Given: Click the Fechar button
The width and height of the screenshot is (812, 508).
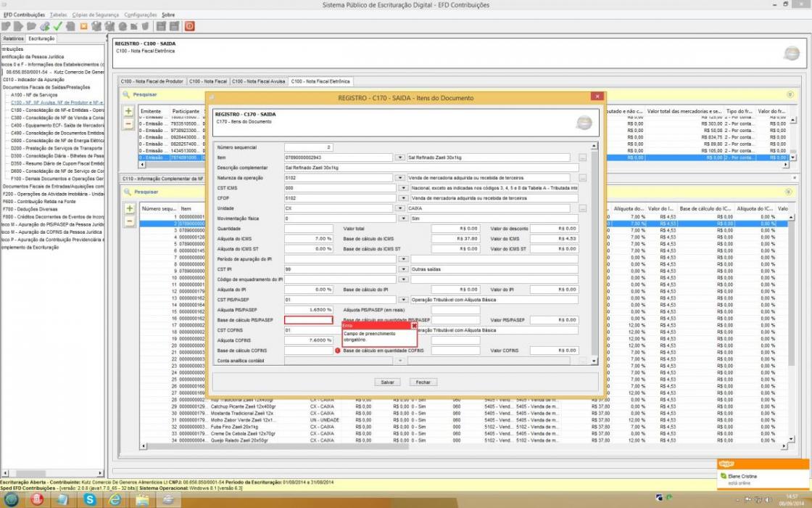Looking at the screenshot, I should pos(423,382).
